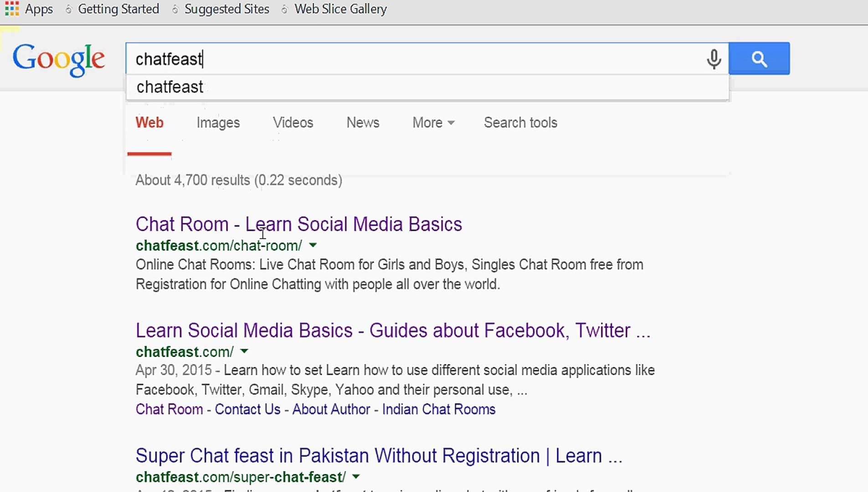Screen dimensions: 868x492
Task: Click the voice search microphone icon
Action: pyautogui.click(x=714, y=59)
